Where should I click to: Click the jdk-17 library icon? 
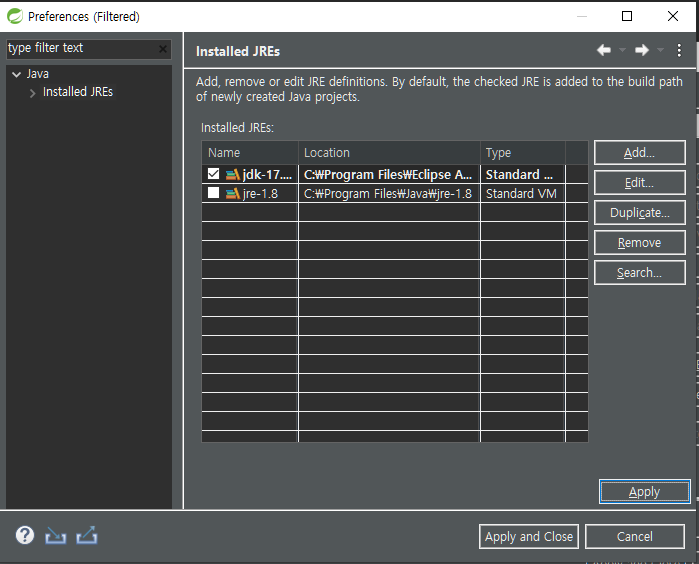click(x=233, y=174)
